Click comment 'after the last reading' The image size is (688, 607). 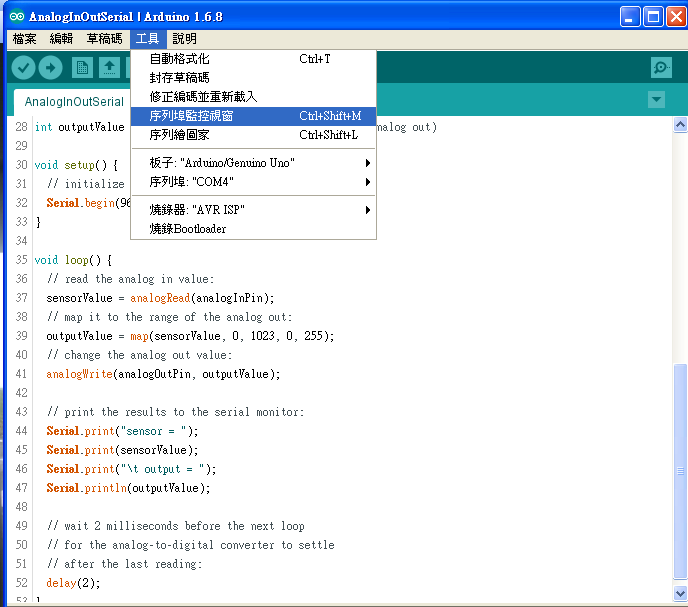(x=124, y=564)
